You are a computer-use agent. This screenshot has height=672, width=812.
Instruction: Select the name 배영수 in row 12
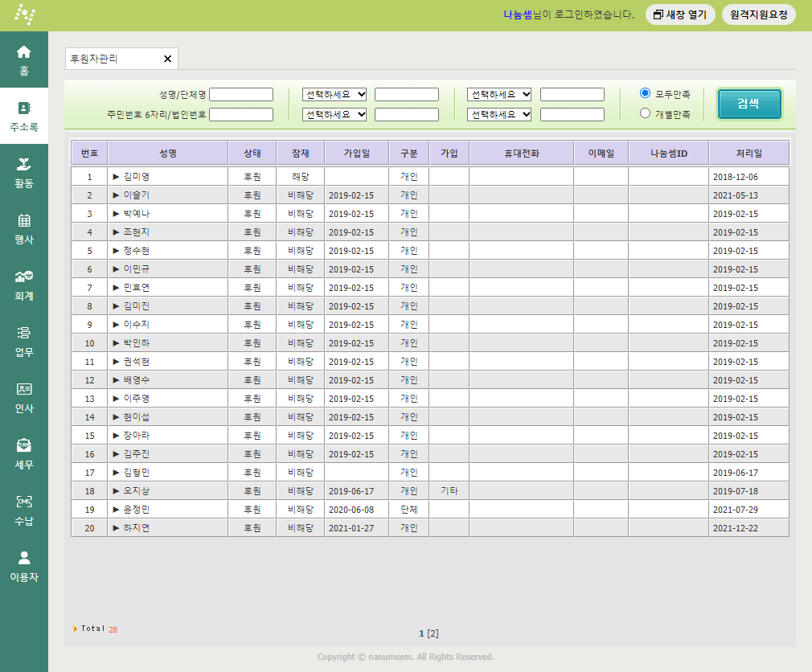tap(136, 380)
